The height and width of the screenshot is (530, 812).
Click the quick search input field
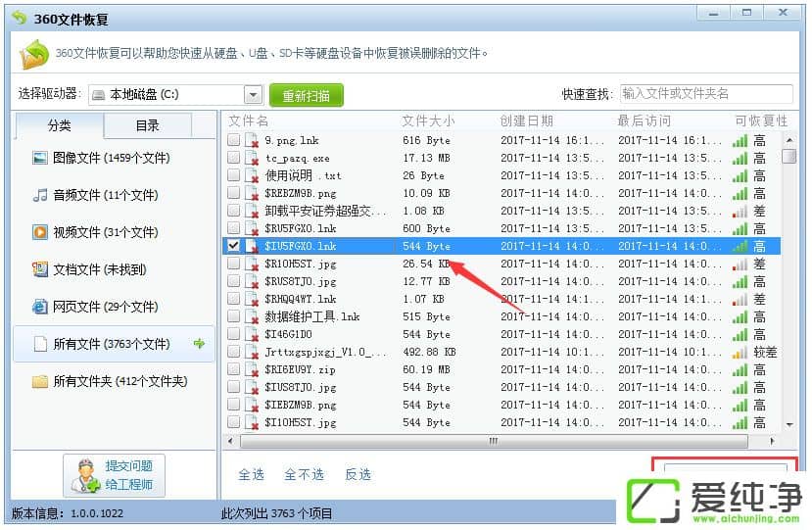pyautogui.click(x=705, y=94)
